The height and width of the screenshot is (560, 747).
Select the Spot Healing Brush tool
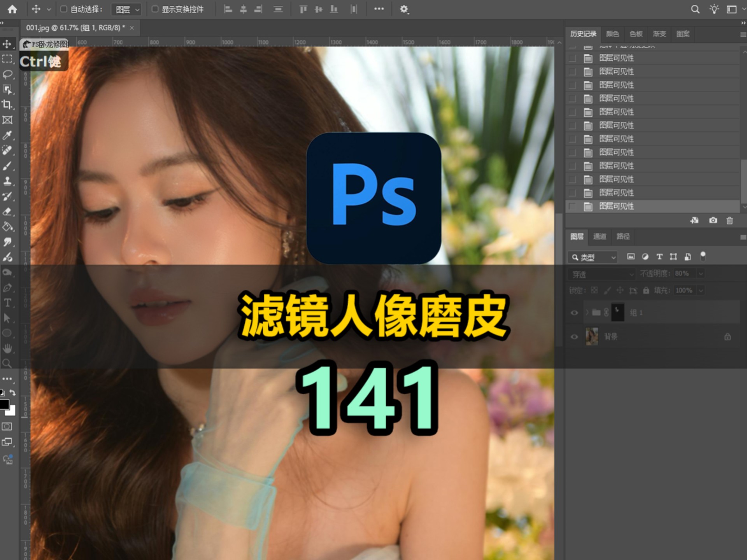pyautogui.click(x=7, y=150)
